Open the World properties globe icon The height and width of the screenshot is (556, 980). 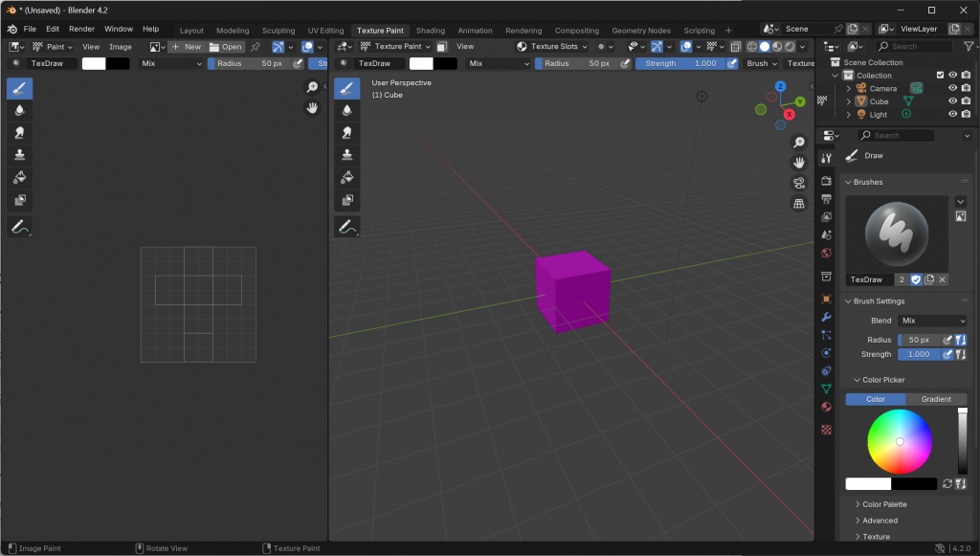[x=826, y=253]
